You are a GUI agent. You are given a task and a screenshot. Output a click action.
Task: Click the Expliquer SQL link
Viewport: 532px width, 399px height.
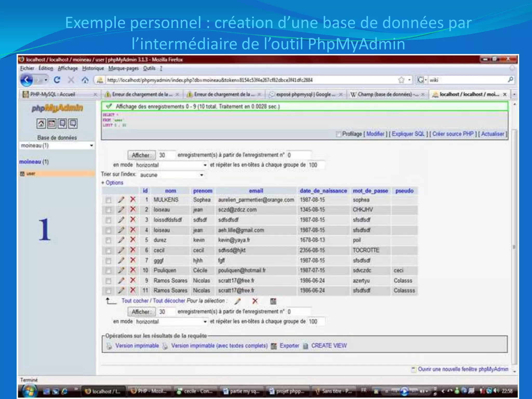(408, 134)
